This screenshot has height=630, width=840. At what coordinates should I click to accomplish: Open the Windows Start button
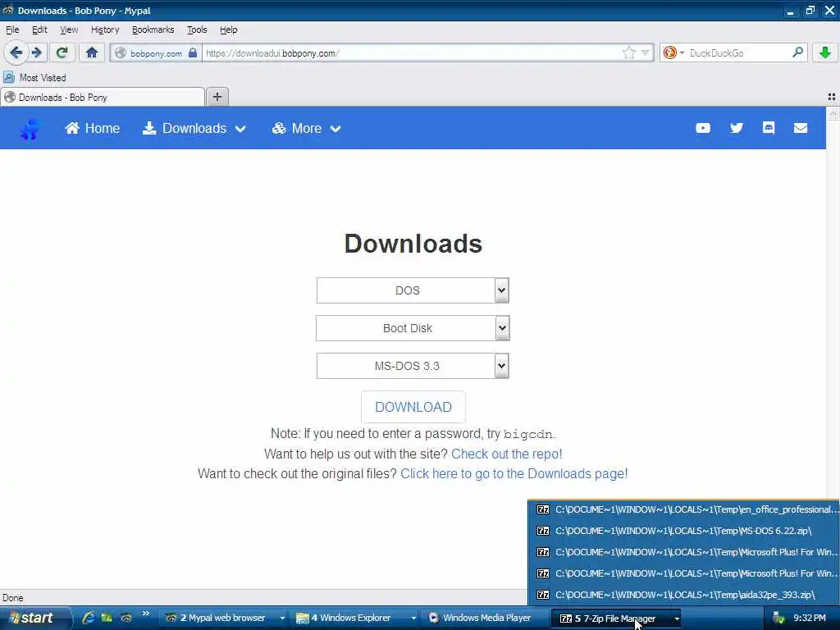pyautogui.click(x=34, y=619)
